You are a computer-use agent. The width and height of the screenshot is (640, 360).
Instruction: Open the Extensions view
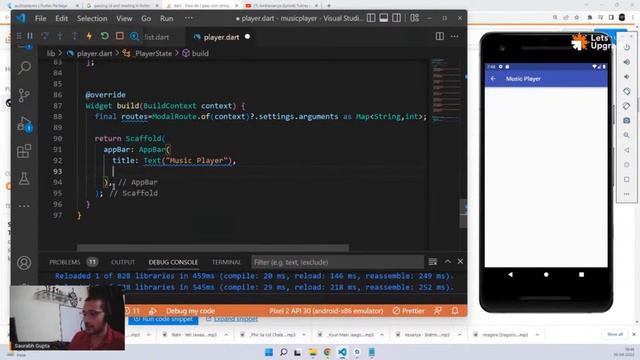24,151
